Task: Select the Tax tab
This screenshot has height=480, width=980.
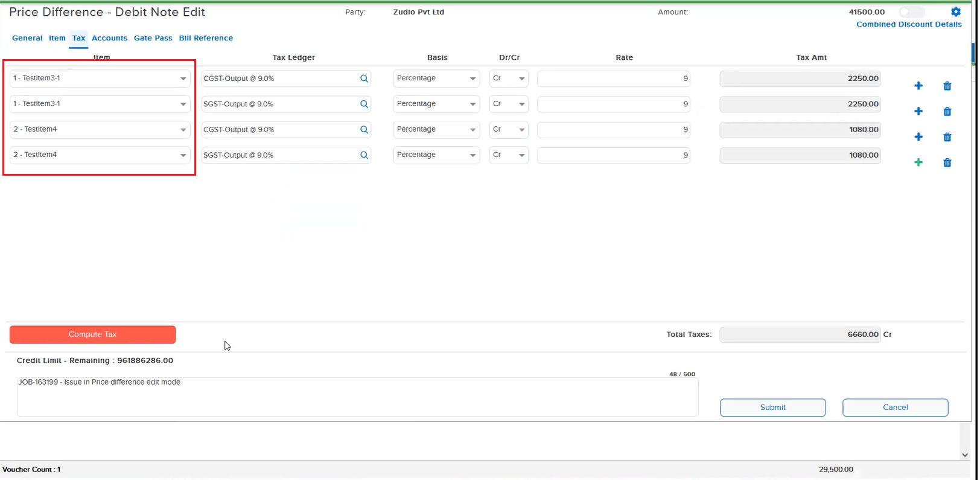Action: point(79,38)
